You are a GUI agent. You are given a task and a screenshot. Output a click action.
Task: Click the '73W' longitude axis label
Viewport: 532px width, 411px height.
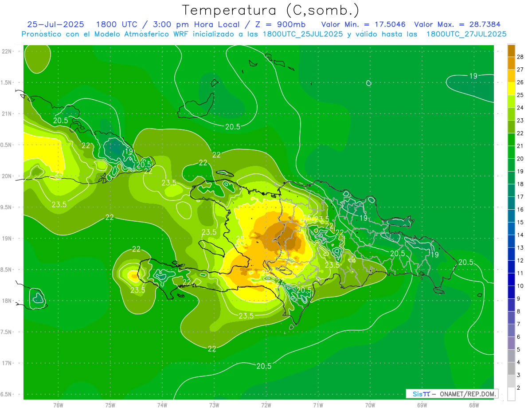tap(214, 405)
